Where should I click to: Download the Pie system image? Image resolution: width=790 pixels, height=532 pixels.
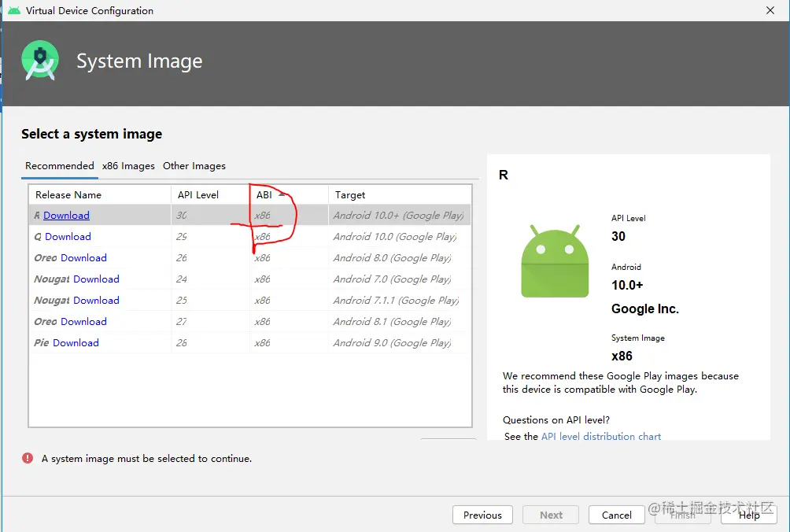[x=76, y=342]
